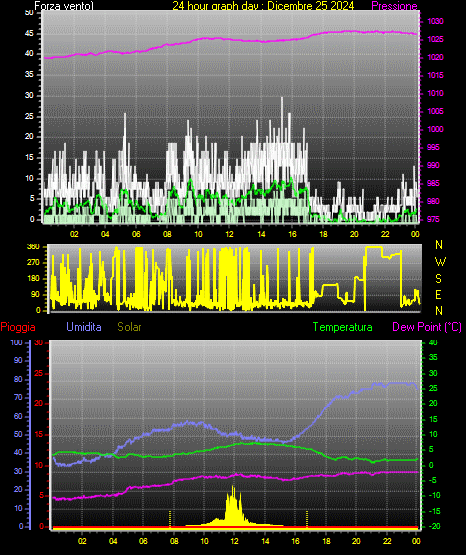Click the magenta 'Pressione' label
Screen dimensions: 466x555
(394, 6)
